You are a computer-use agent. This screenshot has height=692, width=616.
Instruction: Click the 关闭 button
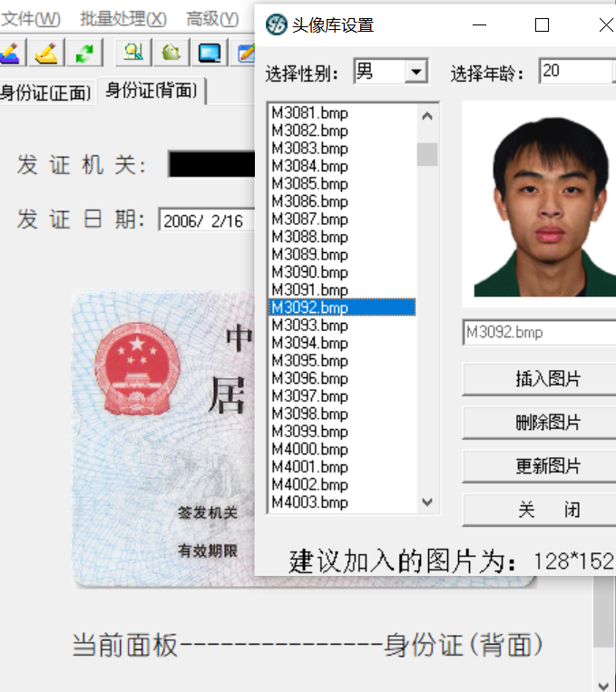540,510
